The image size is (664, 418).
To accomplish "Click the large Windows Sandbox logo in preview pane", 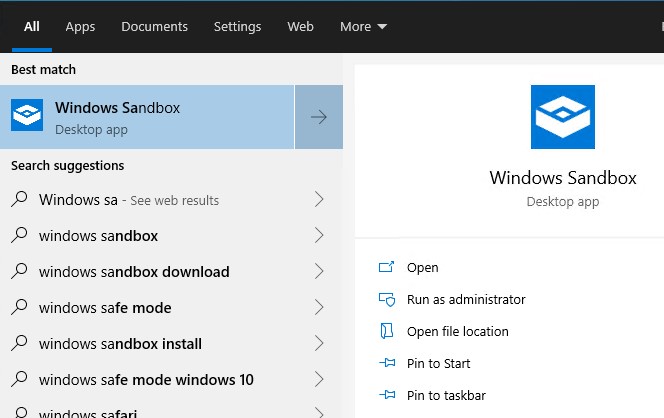I will click(563, 117).
